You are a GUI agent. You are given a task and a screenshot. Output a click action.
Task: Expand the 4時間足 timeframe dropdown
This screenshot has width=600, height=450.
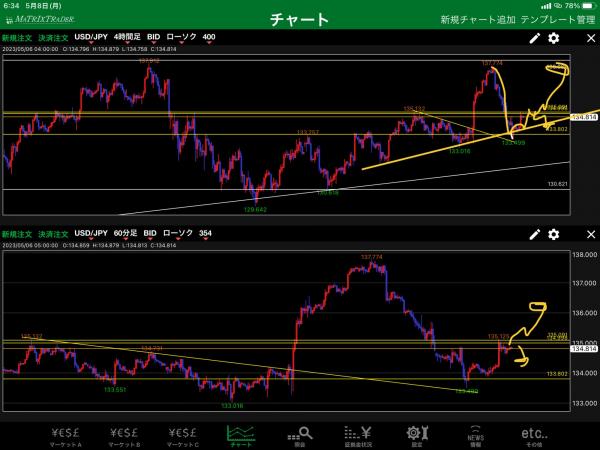127,38
